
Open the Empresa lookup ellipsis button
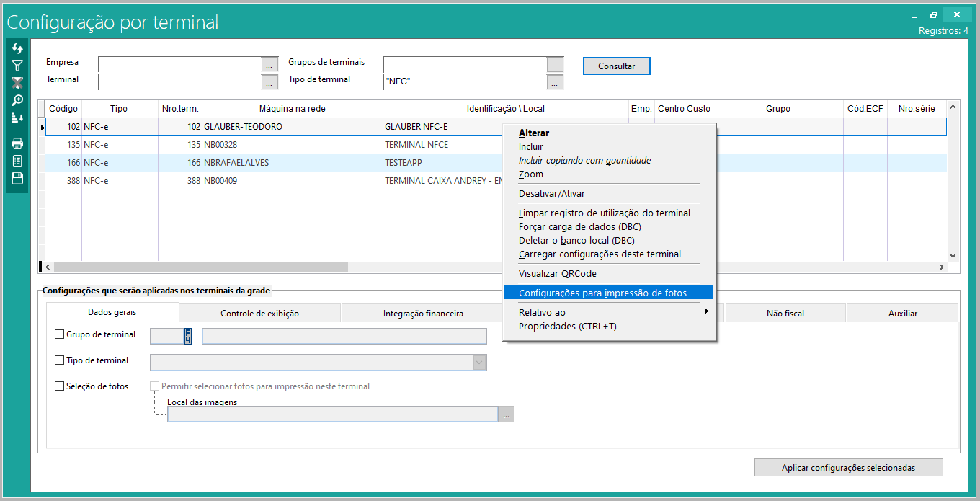pos(269,65)
